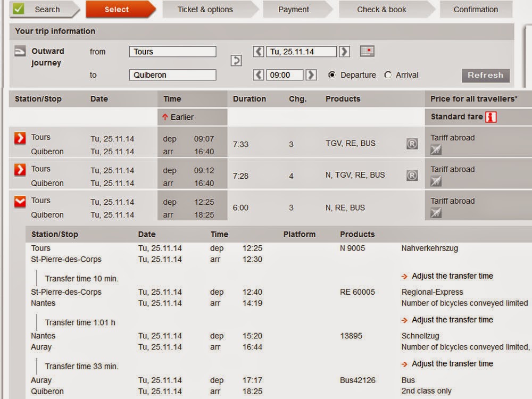This screenshot has width=532, height=399.
Task: Click 'Transfer time 10 min.' text
Action: pyautogui.click(x=81, y=279)
